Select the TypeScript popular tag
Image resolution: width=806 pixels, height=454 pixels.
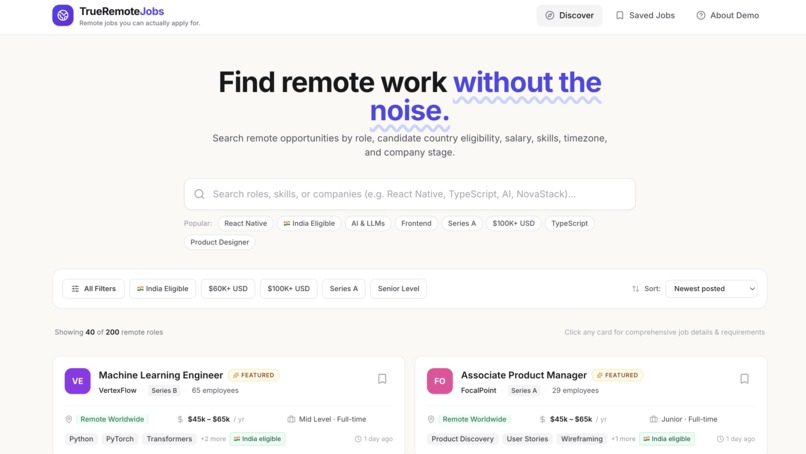coord(569,223)
